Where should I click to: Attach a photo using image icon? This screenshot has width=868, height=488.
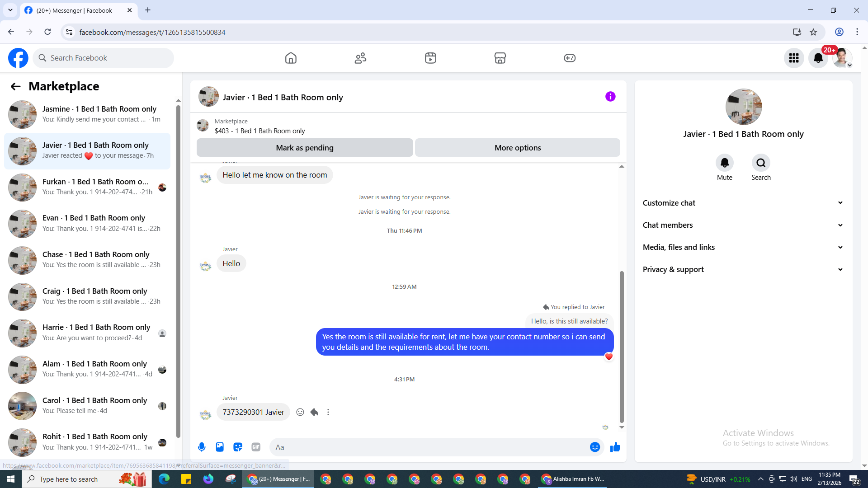coord(220,447)
